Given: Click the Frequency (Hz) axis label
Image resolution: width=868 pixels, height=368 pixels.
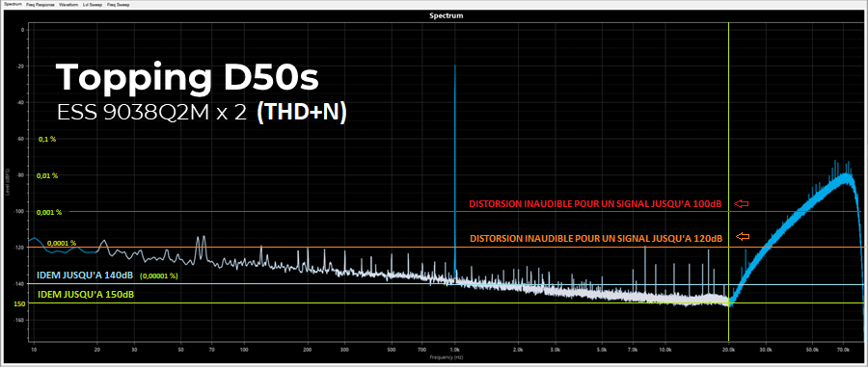Looking at the screenshot, I should pyautogui.click(x=446, y=358).
